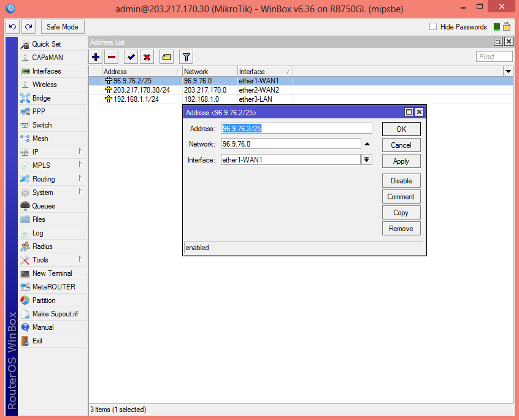Click the Network input field in dialog
This screenshot has height=420, width=519.
(x=291, y=144)
